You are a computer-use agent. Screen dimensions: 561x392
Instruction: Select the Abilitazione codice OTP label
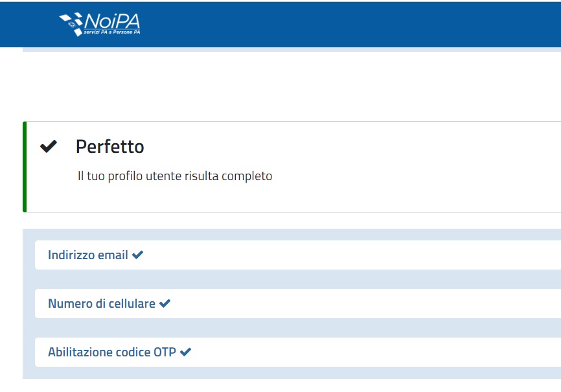click(x=111, y=352)
